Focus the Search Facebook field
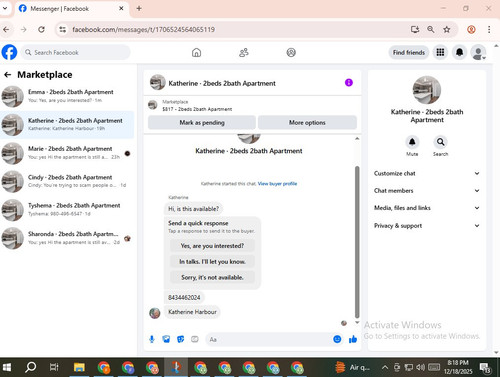The width and height of the screenshot is (500, 377). pyautogui.click(x=76, y=52)
